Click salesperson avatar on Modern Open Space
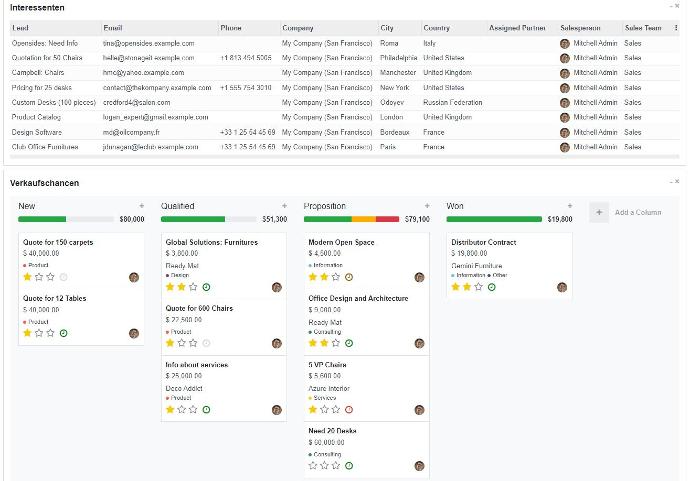 (419, 277)
